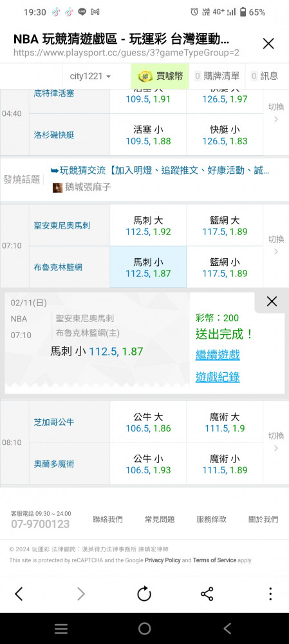This screenshot has height=644, width=289.
Task: Tap the page URL under the title
Action: coord(126,53)
